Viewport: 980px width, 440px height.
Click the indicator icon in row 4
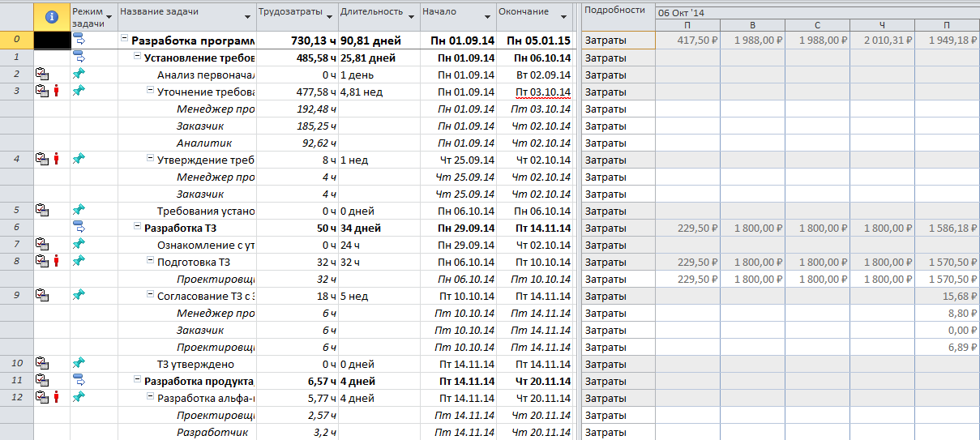[42, 160]
